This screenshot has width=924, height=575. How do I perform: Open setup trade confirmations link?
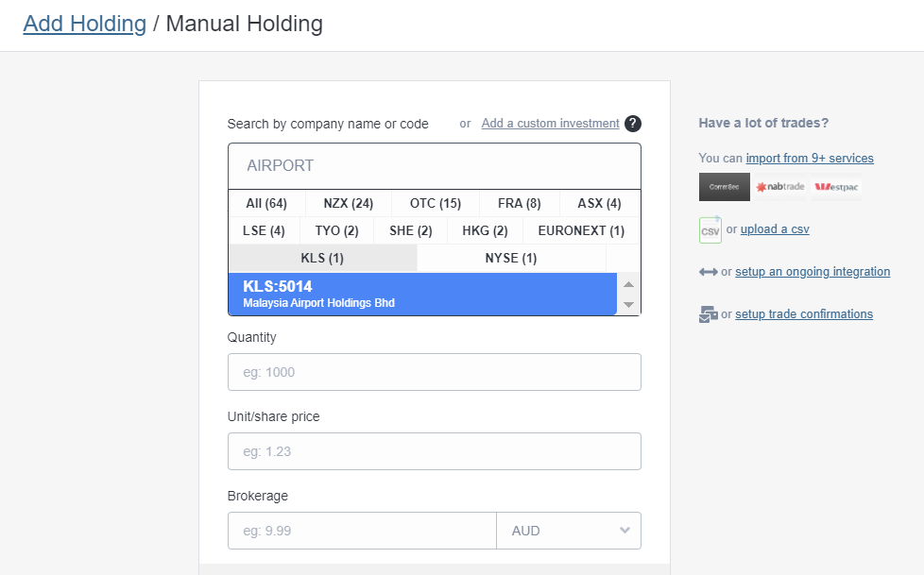click(x=804, y=314)
